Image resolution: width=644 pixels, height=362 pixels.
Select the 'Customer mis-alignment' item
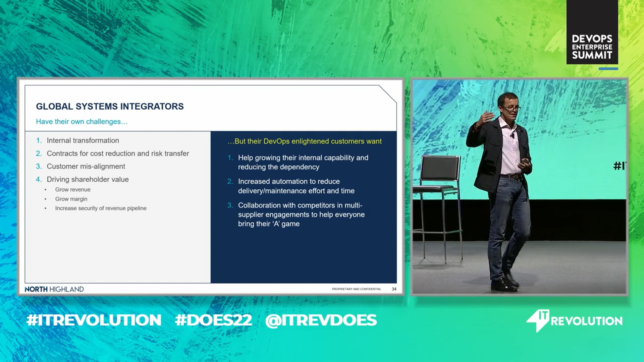[x=80, y=166]
